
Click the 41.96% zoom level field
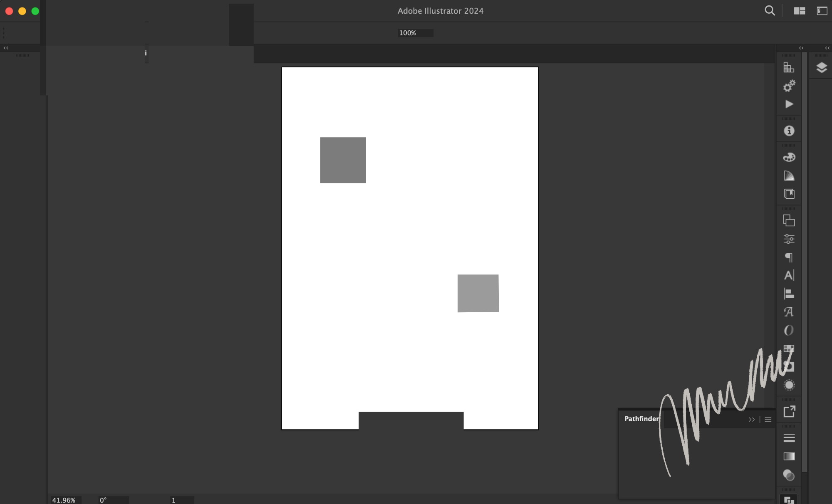click(x=64, y=500)
